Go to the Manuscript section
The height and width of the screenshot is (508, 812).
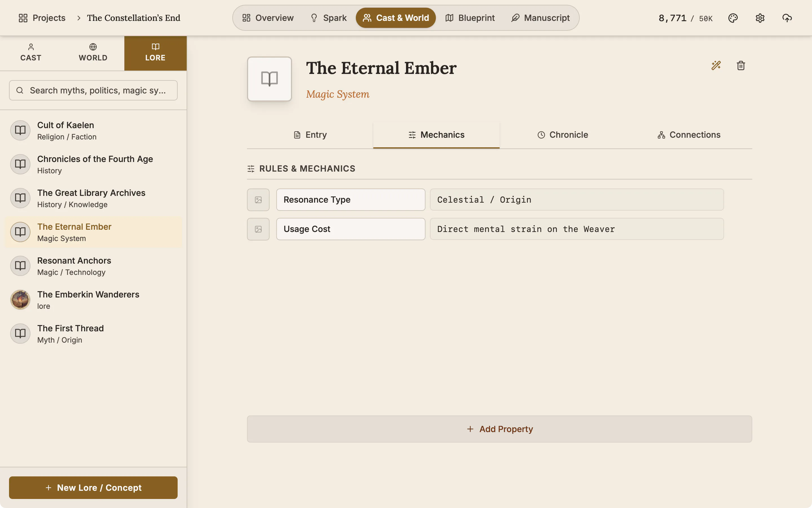(540, 18)
